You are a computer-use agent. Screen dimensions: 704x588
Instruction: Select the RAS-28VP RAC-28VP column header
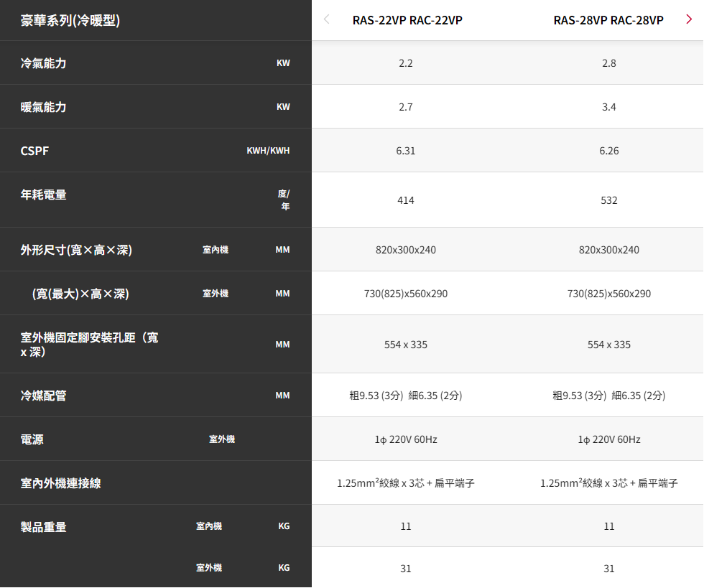608,20
